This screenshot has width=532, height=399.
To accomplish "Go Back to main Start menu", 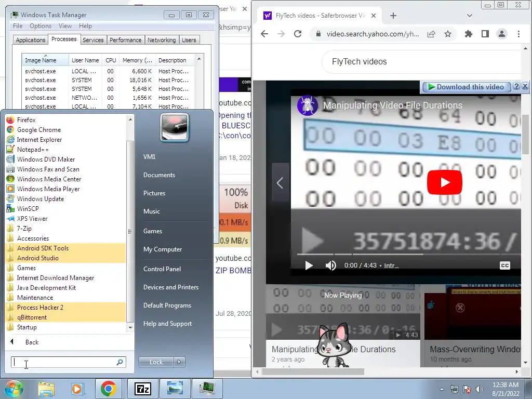I will pyautogui.click(x=32, y=342).
